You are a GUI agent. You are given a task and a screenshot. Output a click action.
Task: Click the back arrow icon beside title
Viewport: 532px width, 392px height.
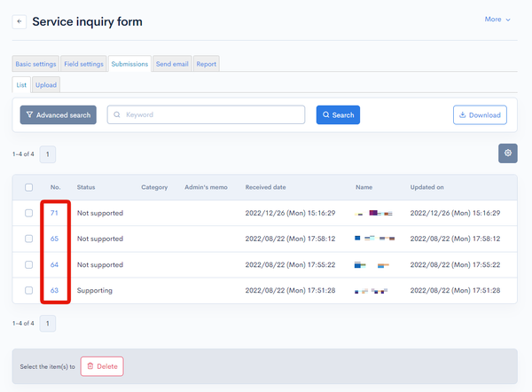click(20, 21)
